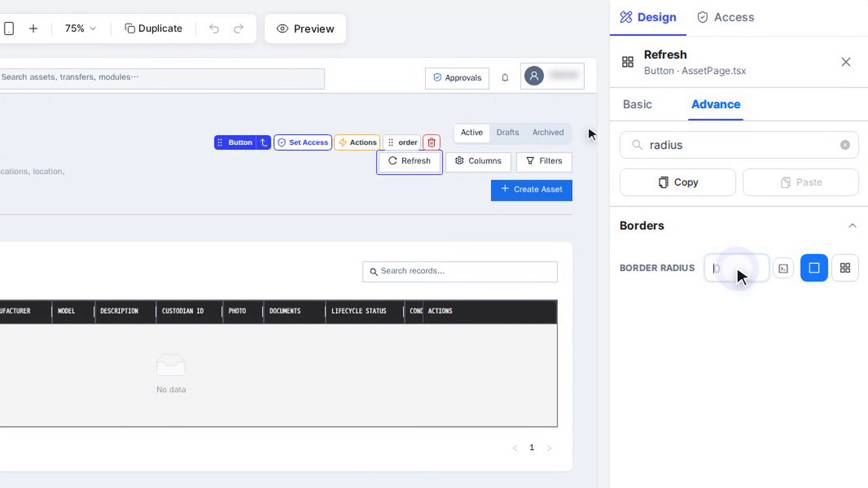The image size is (868, 488).
Task: Click the undo arrow icon
Action: pyautogui.click(x=214, y=28)
